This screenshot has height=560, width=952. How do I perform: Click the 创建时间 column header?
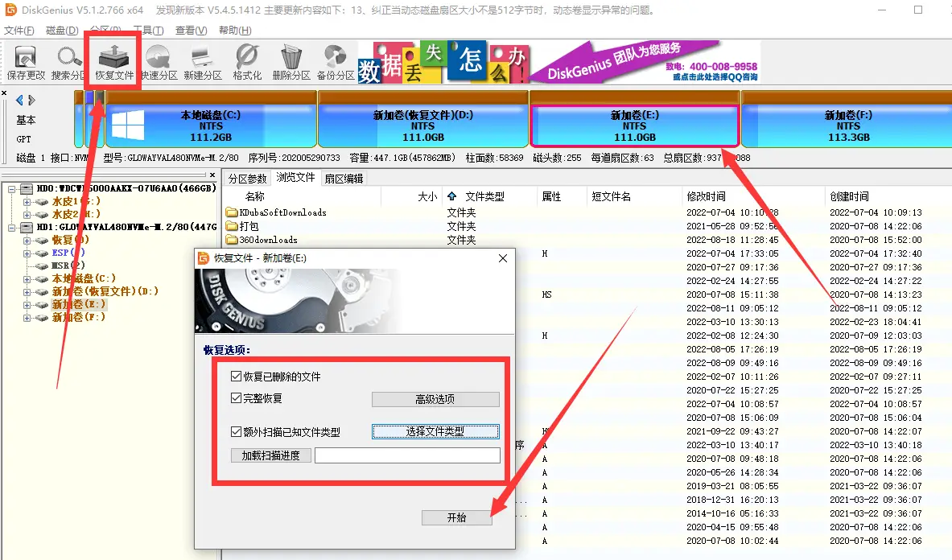click(888, 196)
